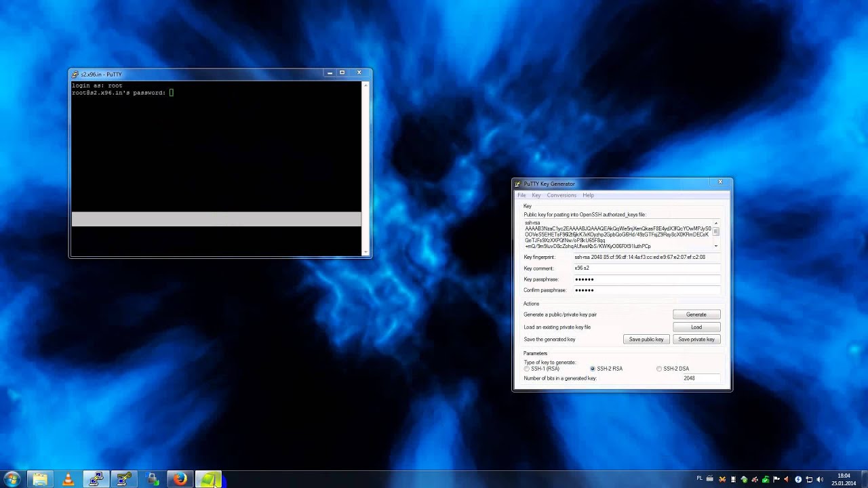Viewport: 868px width, 488px height.
Task: Open the system volume control icon
Action: (x=820, y=479)
